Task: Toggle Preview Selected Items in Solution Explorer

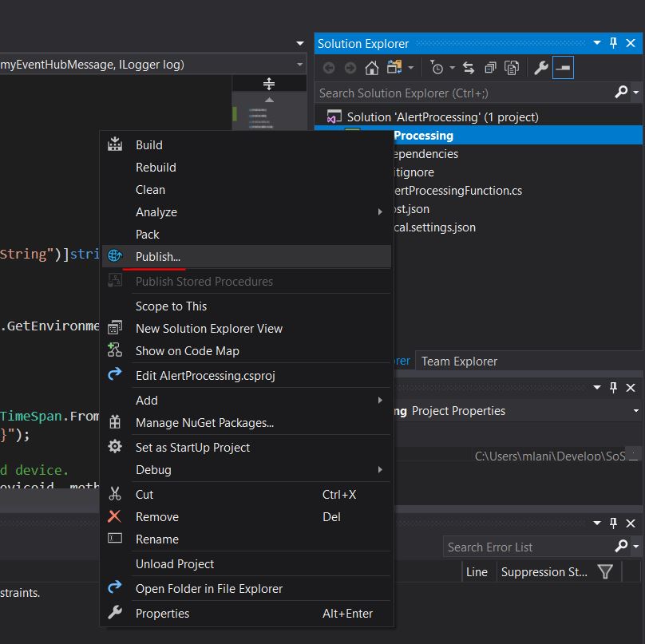Action: (x=563, y=68)
